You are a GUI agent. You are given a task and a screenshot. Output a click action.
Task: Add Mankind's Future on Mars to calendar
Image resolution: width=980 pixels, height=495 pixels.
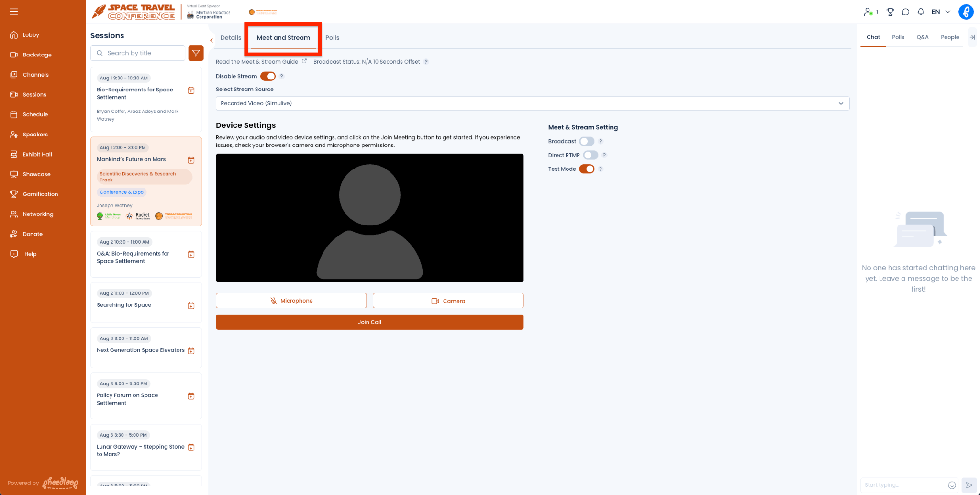(x=191, y=160)
